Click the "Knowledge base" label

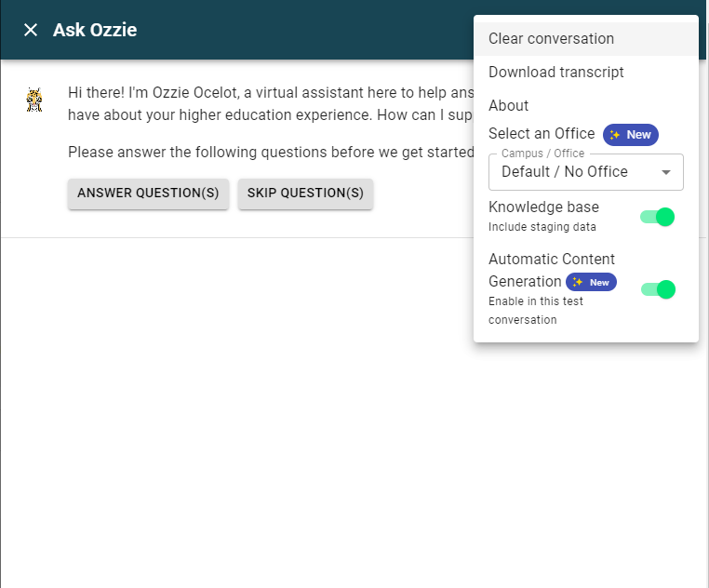pos(543,207)
